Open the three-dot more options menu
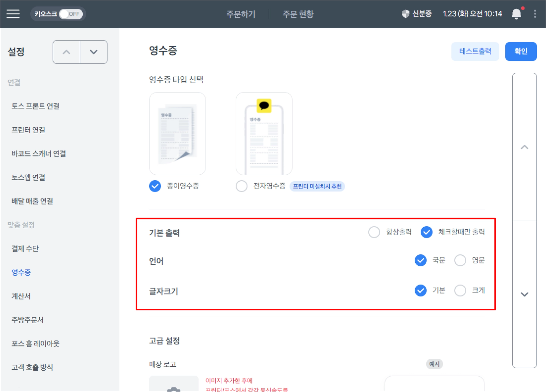Image resolution: width=546 pixels, height=392 pixels. (x=535, y=14)
